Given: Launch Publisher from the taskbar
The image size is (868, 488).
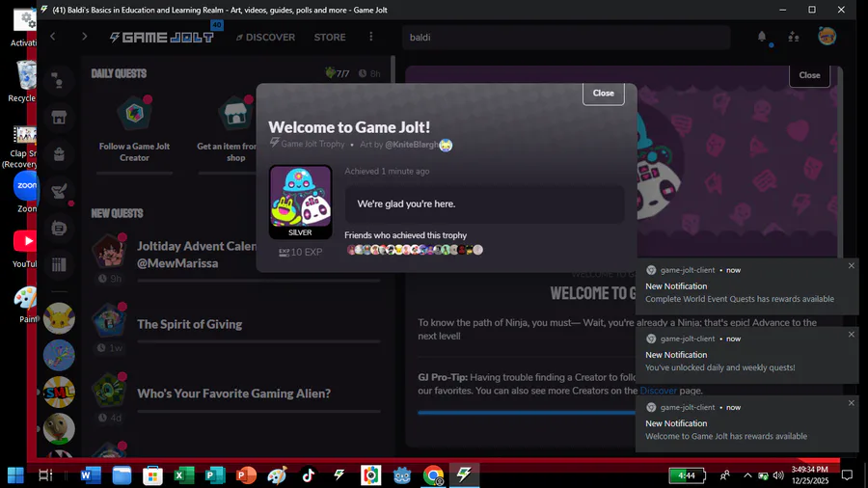Looking at the screenshot, I should click(x=215, y=474).
